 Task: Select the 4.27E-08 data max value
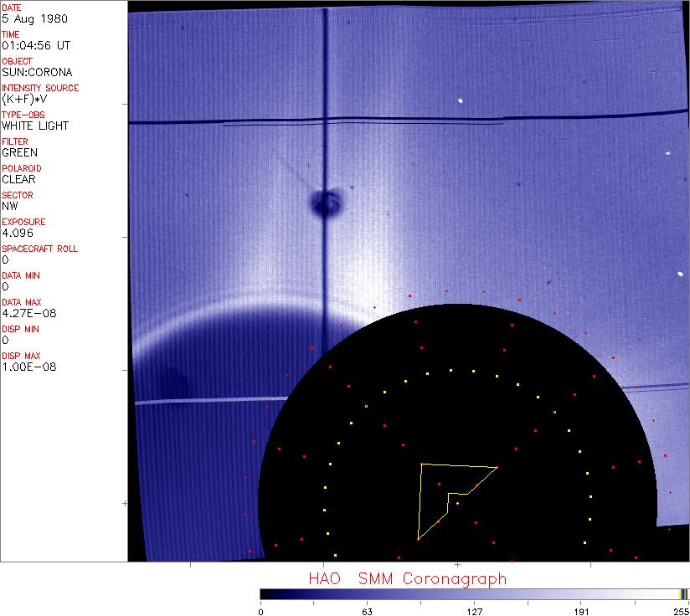(29, 314)
